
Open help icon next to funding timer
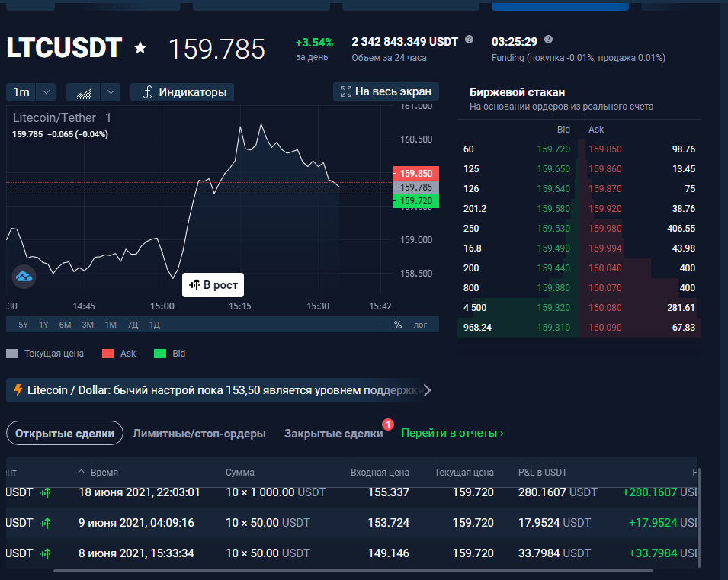click(548, 40)
